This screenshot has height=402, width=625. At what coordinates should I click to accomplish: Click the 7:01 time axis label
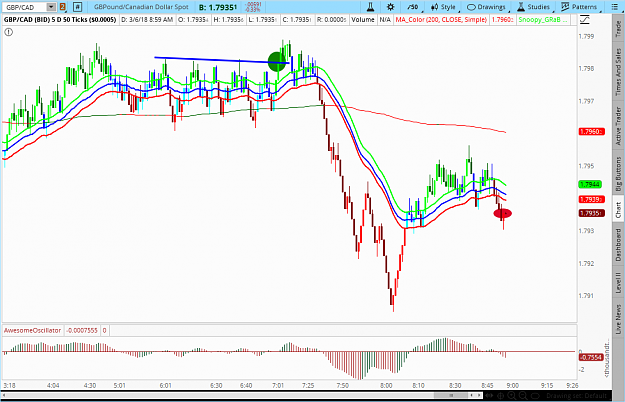278,385
